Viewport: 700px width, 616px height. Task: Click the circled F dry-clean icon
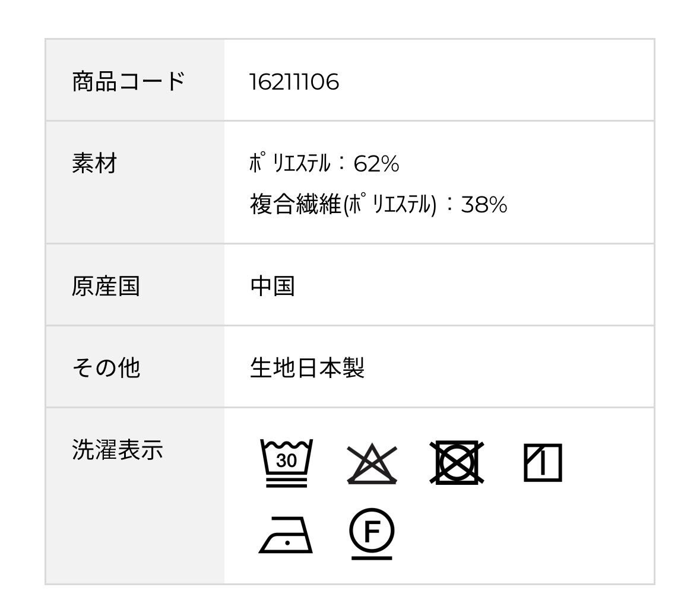pyautogui.click(x=372, y=531)
